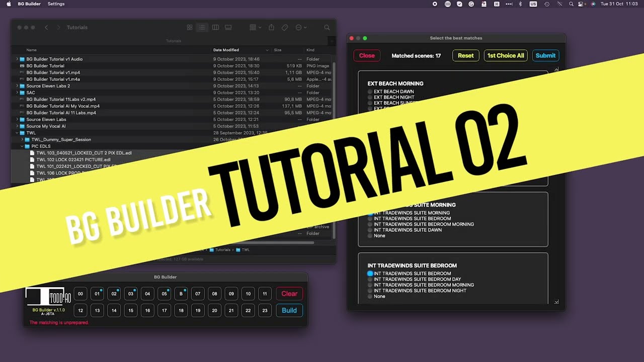Click the Tutorials folder in the Finder path bar
This screenshot has height=362, width=644.
click(220, 250)
